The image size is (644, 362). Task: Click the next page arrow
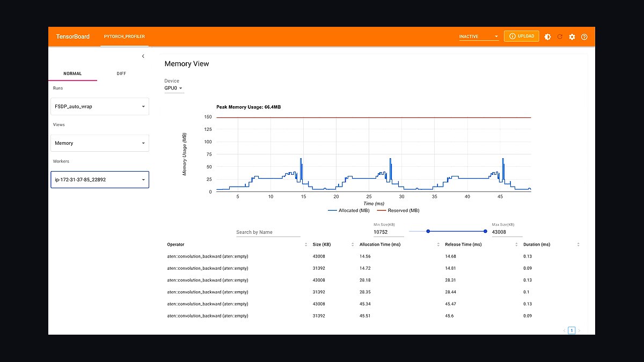click(x=579, y=330)
